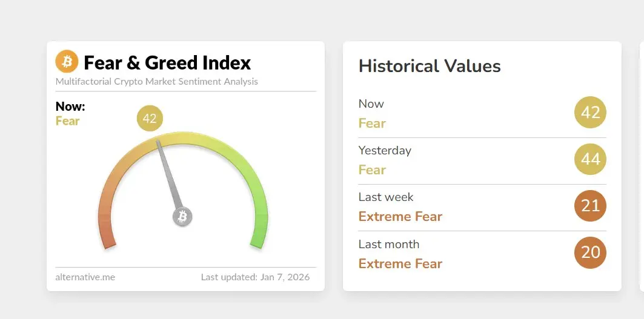Image resolution: width=644 pixels, height=319 pixels.
Task: Click the Fear & Greed Index title
Action: pyautogui.click(x=167, y=63)
